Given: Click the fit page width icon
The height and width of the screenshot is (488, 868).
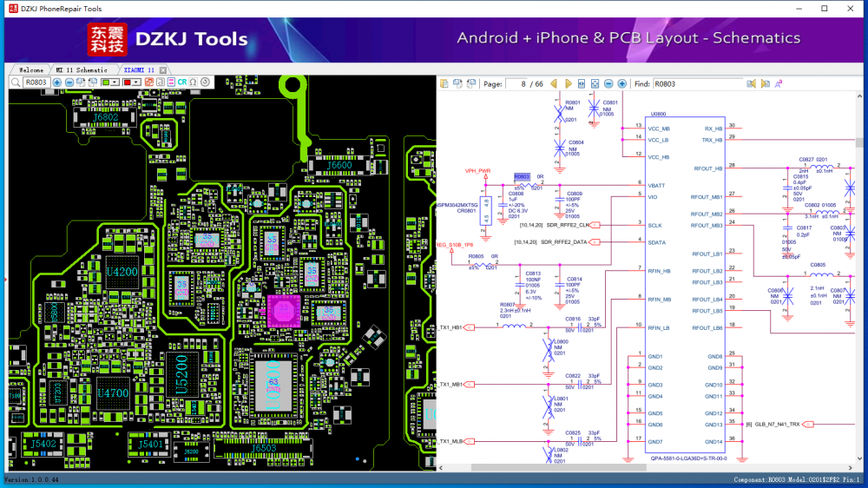Looking at the screenshot, I should (x=582, y=83).
